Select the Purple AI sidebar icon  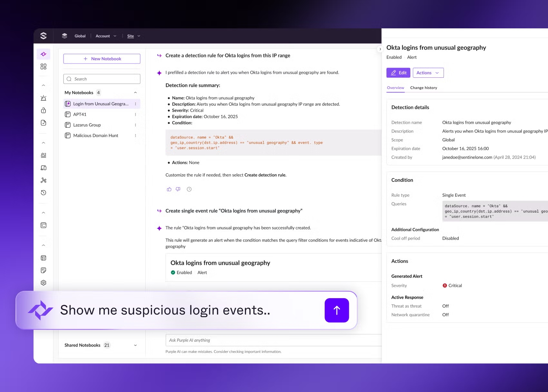(x=44, y=54)
